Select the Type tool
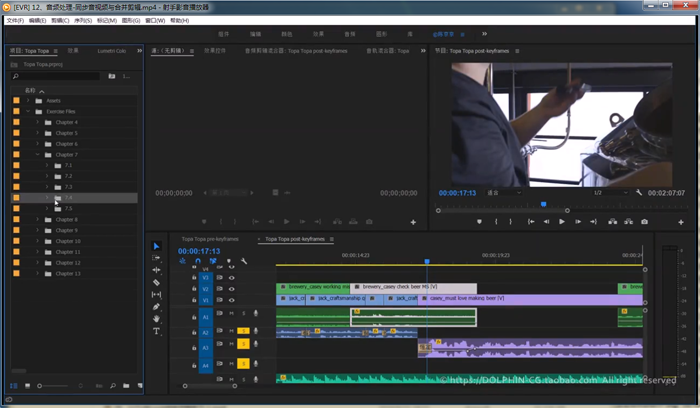The height and width of the screenshot is (408, 700). pos(156,331)
